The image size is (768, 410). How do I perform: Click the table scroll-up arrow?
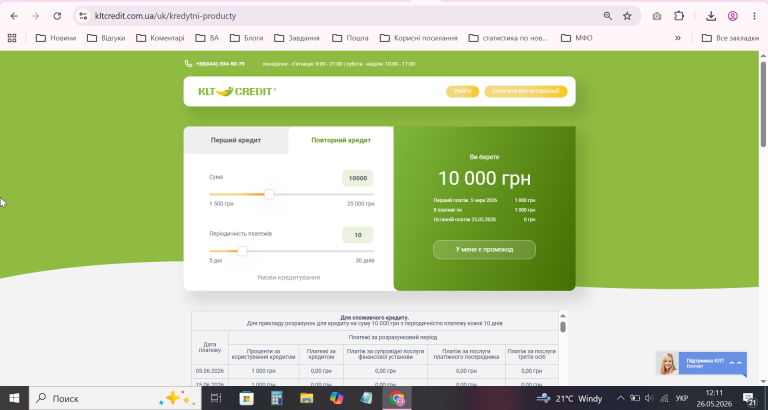tap(563, 316)
